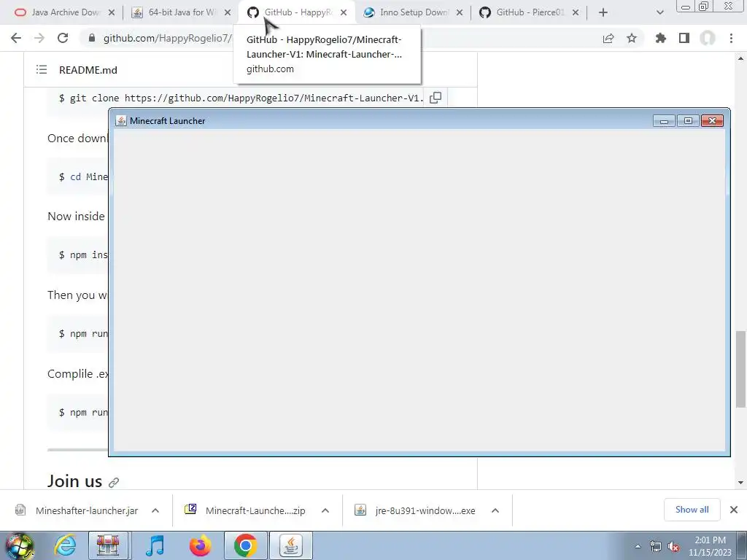This screenshot has width=747, height=560.
Task: Open the Chrome profile avatar
Action: [708, 38]
